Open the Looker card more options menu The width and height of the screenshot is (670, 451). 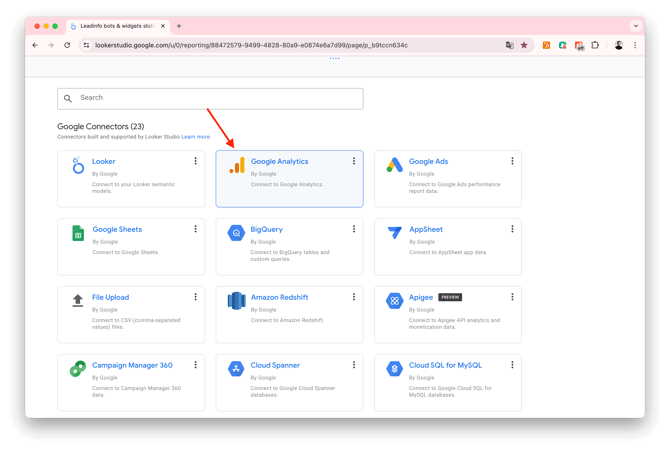[x=195, y=161]
